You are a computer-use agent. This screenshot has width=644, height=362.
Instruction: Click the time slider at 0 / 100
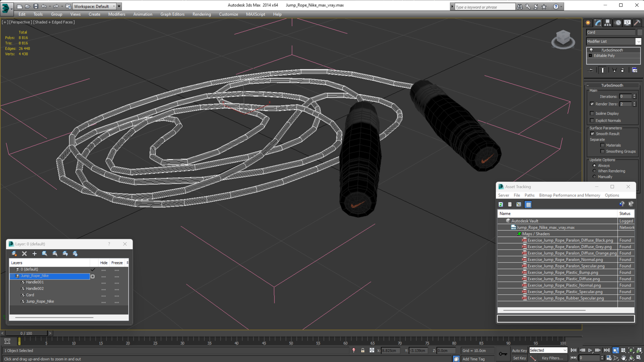(x=26, y=333)
